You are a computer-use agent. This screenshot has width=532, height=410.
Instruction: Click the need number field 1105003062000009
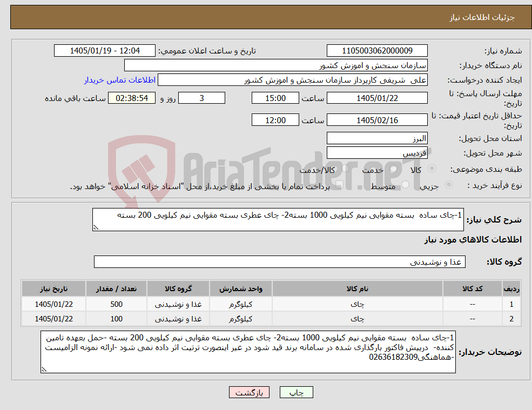click(377, 51)
